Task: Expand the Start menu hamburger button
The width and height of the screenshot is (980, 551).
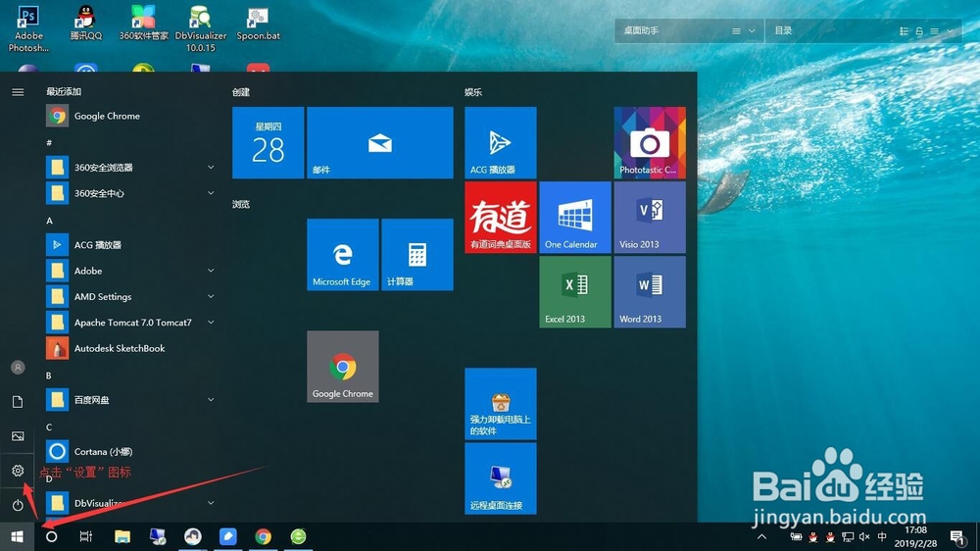Action: pyautogui.click(x=18, y=92)
